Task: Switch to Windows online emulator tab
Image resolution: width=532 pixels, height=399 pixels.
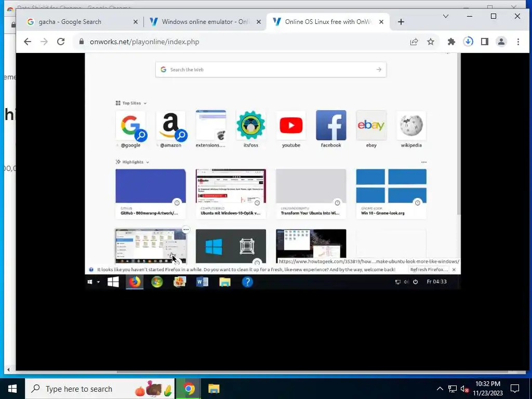Action: click(205, 22)
